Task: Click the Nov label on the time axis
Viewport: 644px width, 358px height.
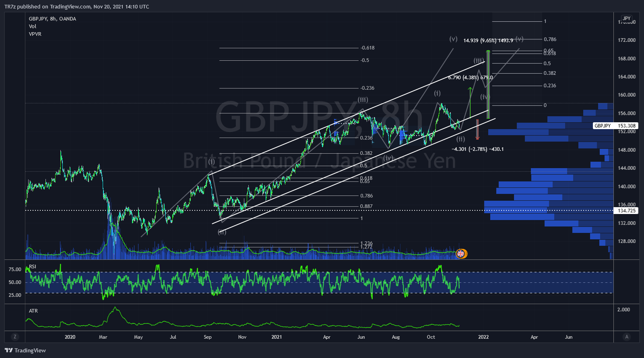Action: [x=242, y=337]
